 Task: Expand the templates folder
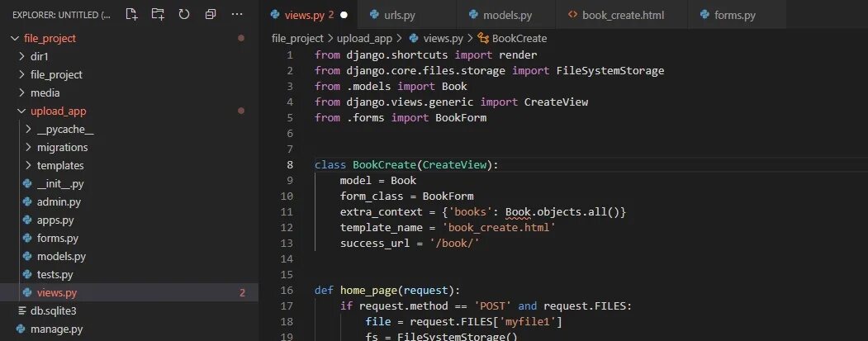[x=28, y=165]
